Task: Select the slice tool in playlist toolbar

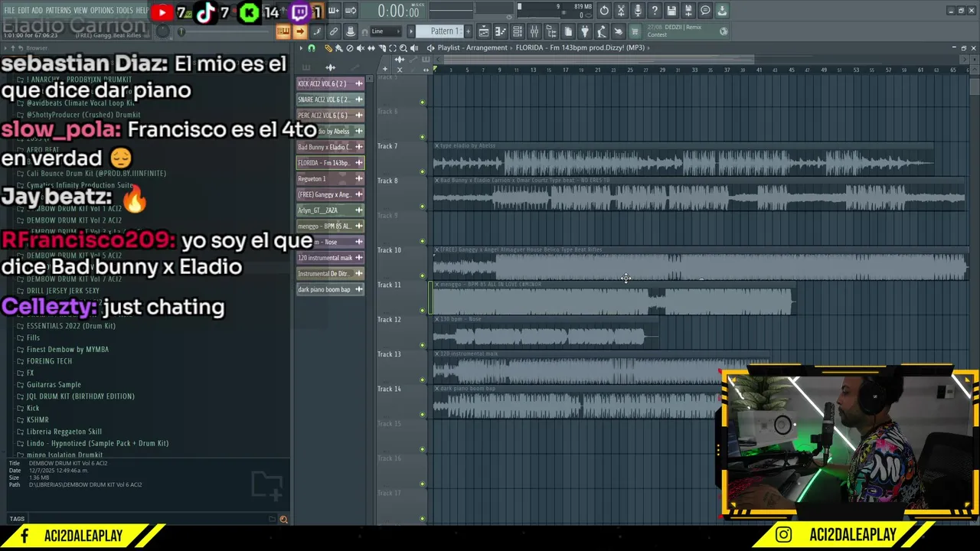Action: [x=382, y=47]
